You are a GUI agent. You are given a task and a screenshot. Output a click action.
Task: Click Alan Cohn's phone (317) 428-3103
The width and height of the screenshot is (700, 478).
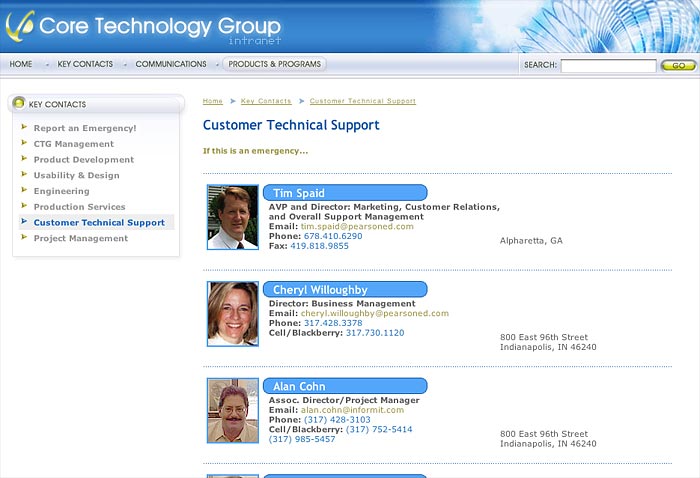click(337, 420)
